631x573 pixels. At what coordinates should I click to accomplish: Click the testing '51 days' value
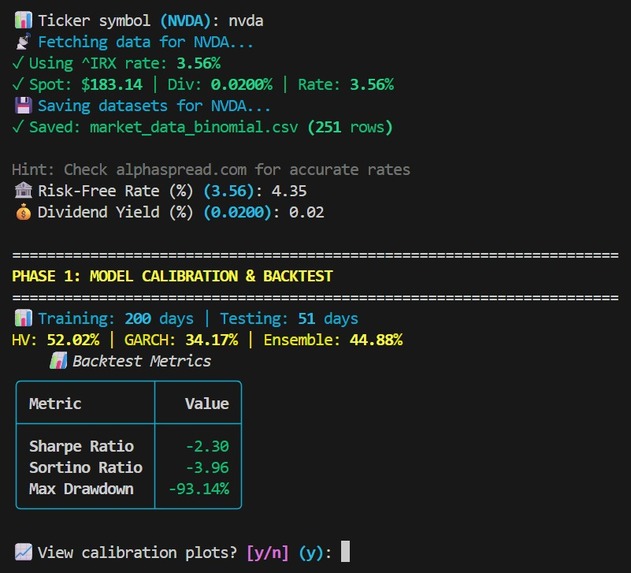tap(328, 319)
